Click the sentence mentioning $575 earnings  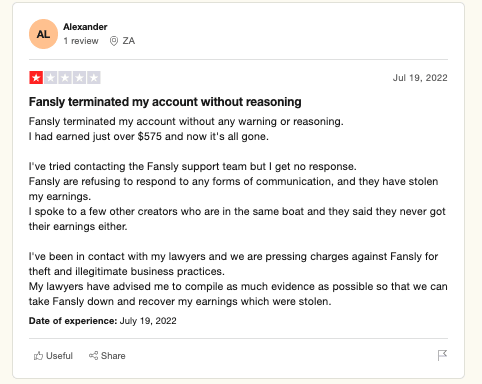[x=149, y=136]
